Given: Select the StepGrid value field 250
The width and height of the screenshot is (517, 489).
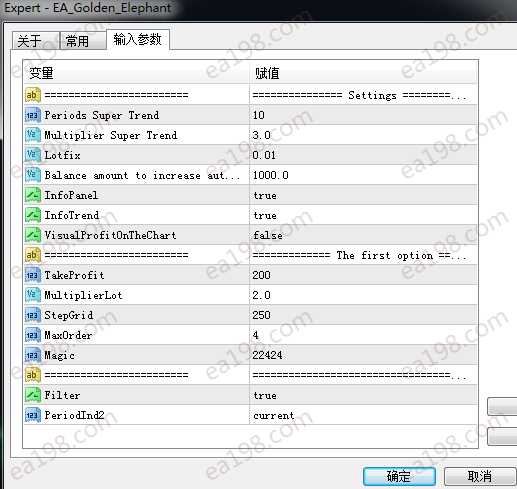Looking at the screenshot, I should pos(363,315).
